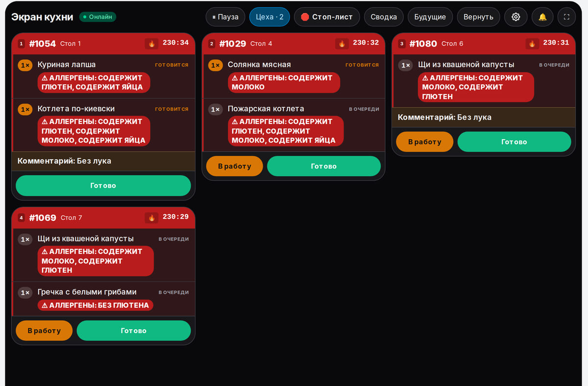Click the fire priority icon on order #1080

click(532, 44)
